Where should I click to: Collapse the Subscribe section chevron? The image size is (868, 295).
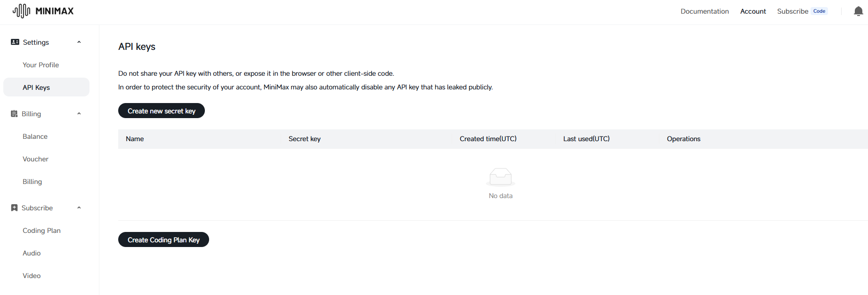tap(79, 208)
